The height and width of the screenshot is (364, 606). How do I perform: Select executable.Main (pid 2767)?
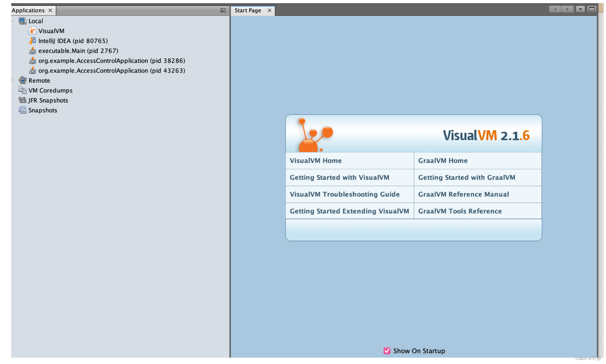click(x=78, y=51)
